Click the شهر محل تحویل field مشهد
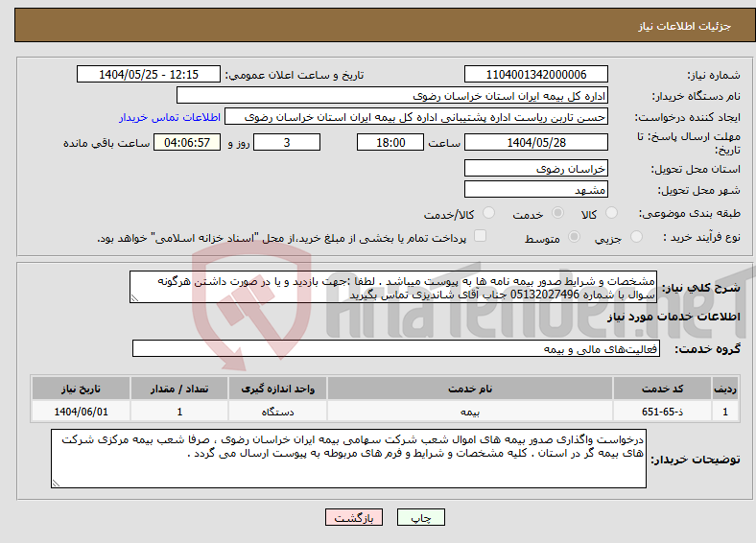 coord(535,189)
